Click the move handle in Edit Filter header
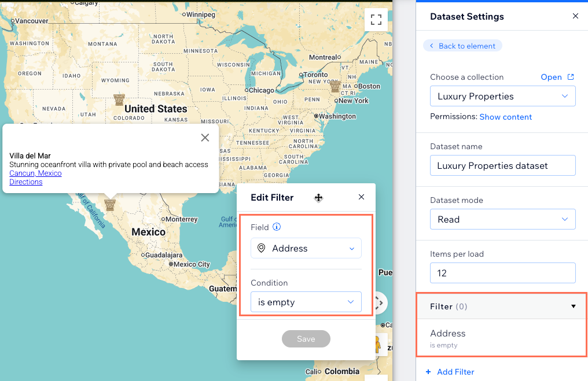Viewport: 588px width, 381px height. [318, 198]
